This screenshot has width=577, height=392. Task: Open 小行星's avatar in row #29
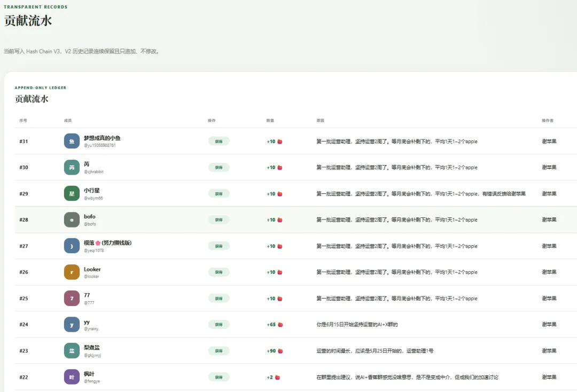(72, 193)
